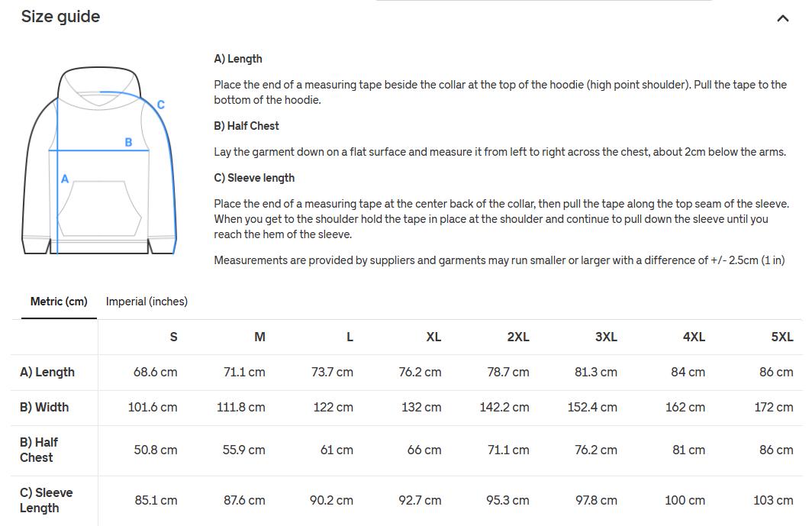Viewport: 812px width, 526px height.
Task: Click the hoodie measurement diagram
Action: click(100, 160)
